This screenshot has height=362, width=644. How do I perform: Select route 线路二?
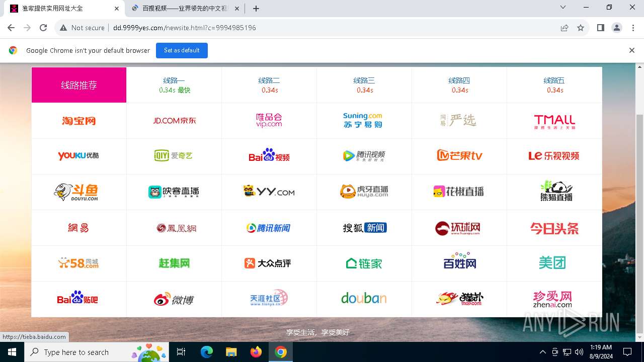click(269, 85)
